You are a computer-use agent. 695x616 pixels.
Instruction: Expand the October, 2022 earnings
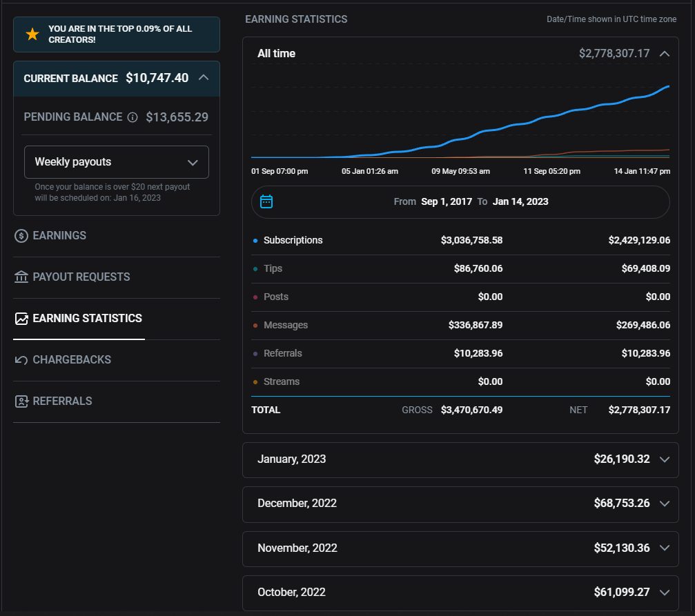665,592
